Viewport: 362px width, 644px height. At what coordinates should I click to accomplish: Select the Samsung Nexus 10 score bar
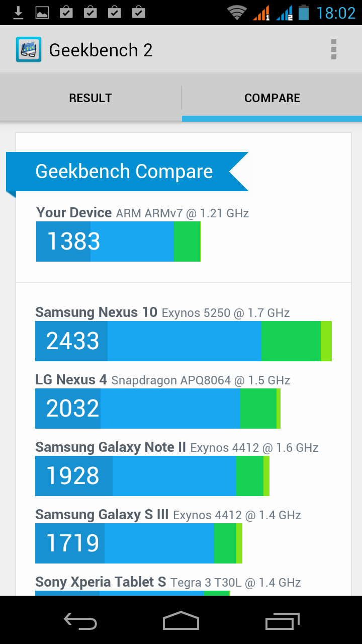pyautogui.click(x=183, y=341)
